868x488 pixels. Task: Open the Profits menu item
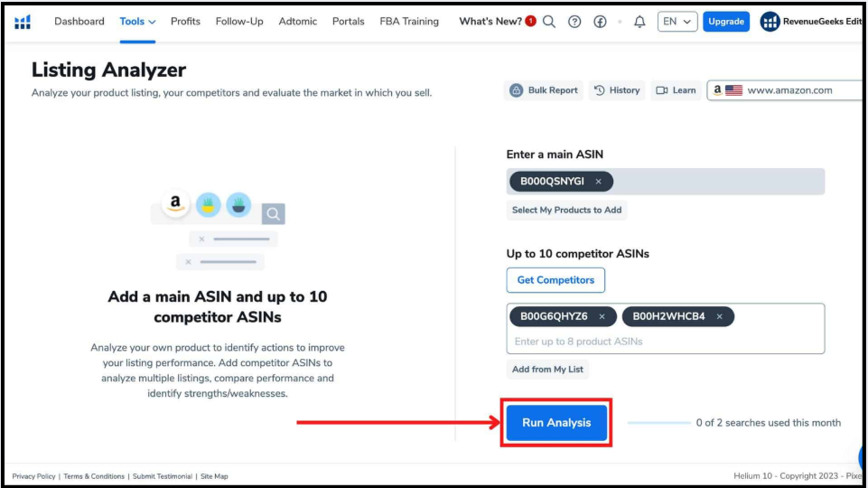(x=185, y=22)
